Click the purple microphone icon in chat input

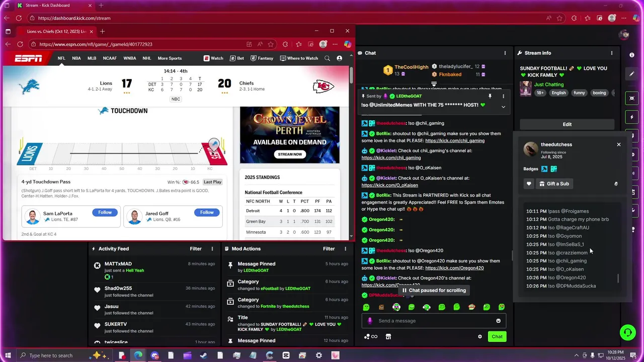370,321
